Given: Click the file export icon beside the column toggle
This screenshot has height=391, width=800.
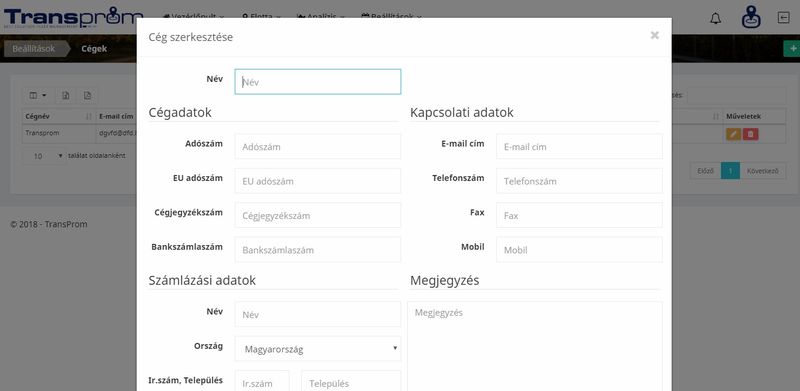Looking at the screenshot, I should [x=65, y=95].
